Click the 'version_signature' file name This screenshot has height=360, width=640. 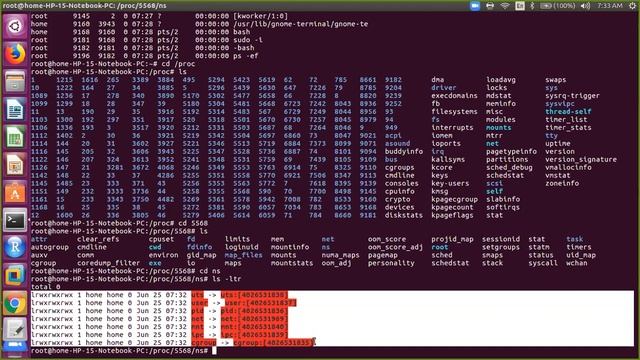pos(581,160)
